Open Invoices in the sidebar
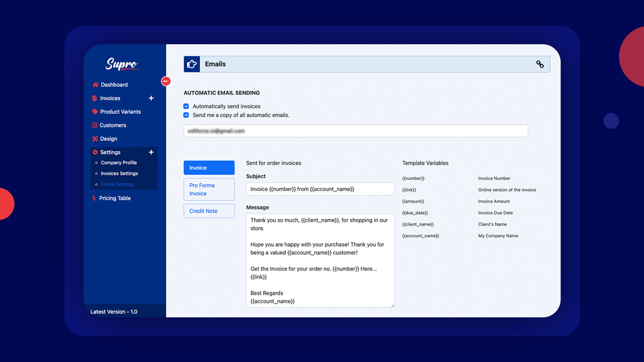The image size is (644, 362). 110,98
